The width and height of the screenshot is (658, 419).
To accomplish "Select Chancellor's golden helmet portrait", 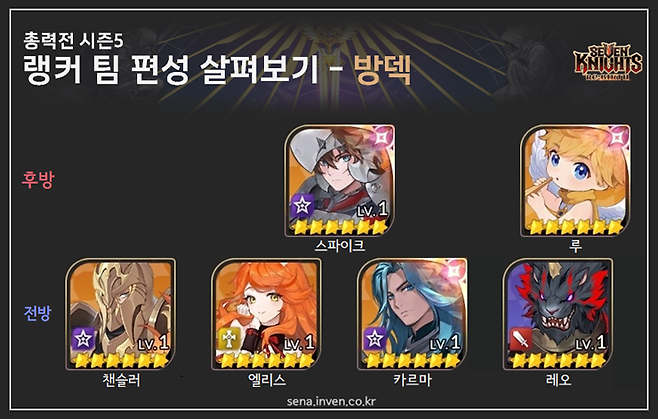I will pos(120,314).
